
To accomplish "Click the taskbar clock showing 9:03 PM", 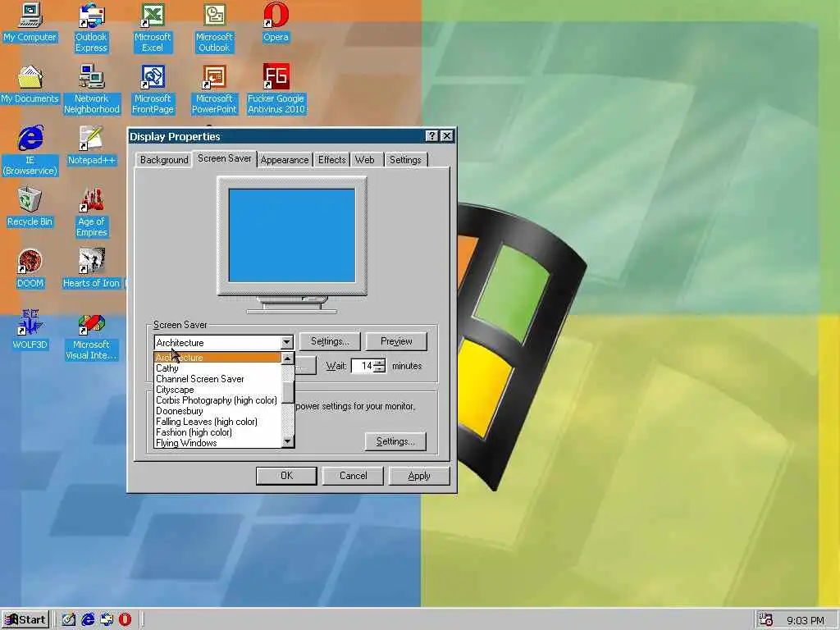I will (806, 620).
